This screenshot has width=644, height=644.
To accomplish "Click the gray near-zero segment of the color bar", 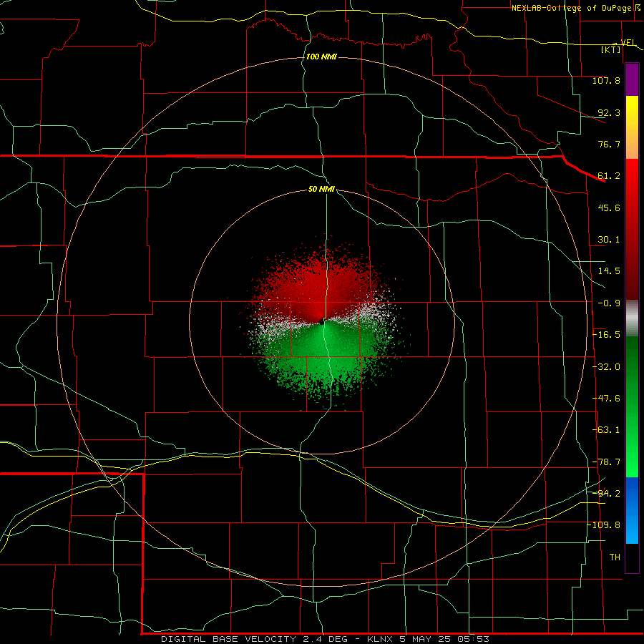I will coord(632,318).
